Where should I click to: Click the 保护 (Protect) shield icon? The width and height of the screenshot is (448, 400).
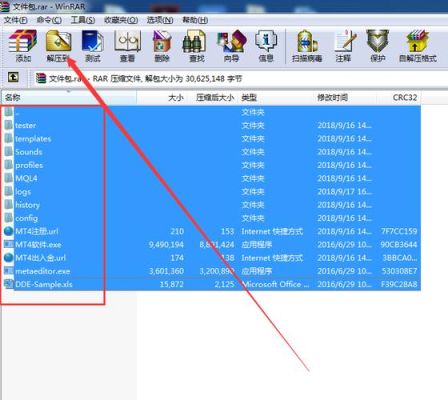coord(378,41)
